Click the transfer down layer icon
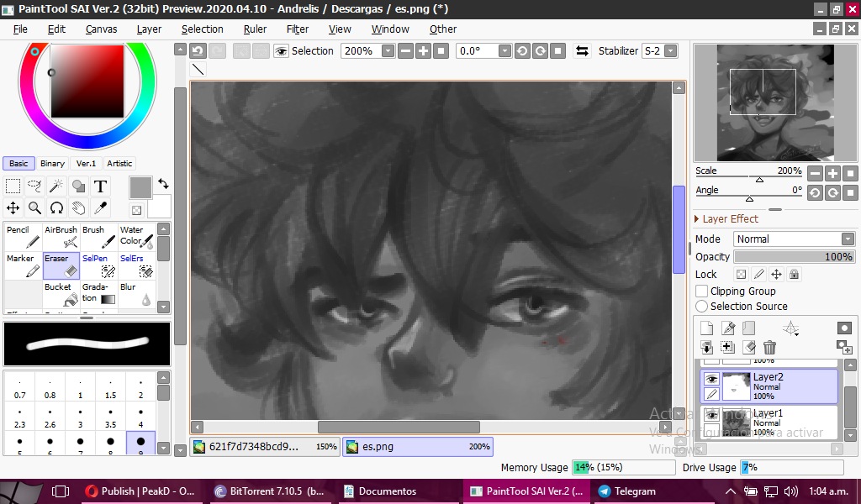Screen dimensions: 861x504 706,347
